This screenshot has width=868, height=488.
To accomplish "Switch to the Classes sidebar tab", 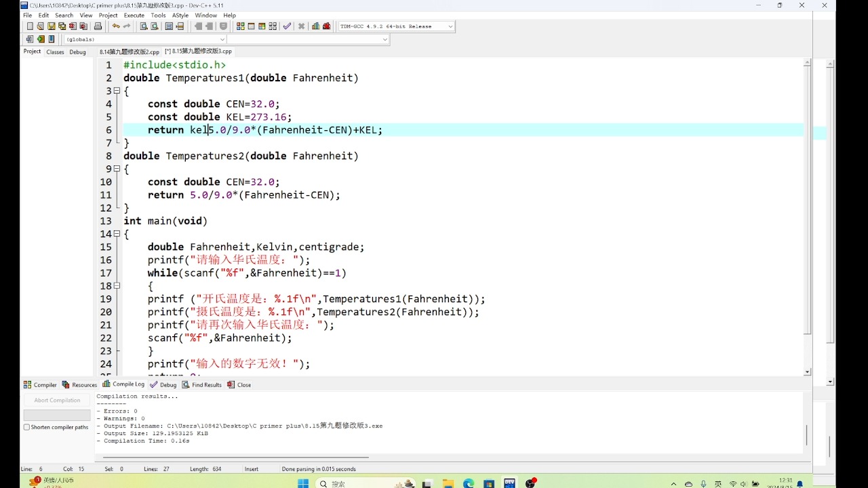I will tap(55, 52).
